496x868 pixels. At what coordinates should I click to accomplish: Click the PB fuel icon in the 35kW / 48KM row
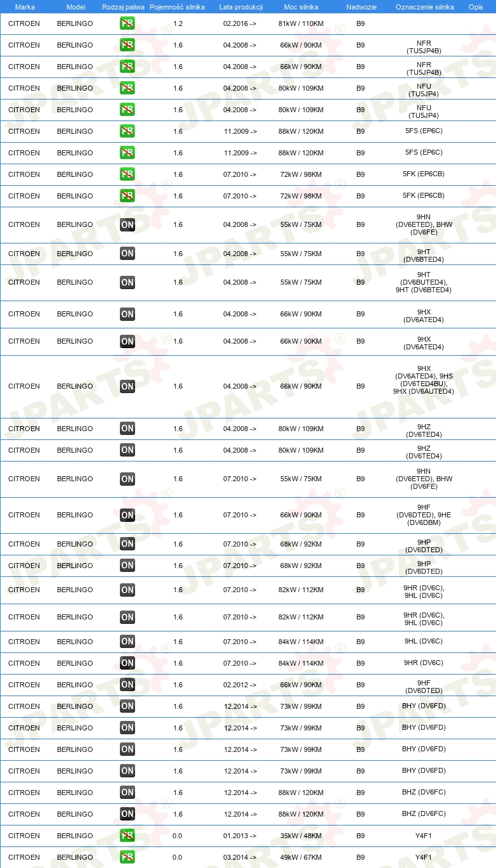pos(127,835)
